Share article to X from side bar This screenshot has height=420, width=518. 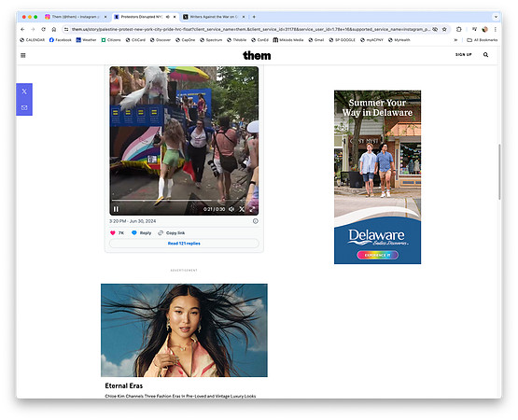[24, 91]
